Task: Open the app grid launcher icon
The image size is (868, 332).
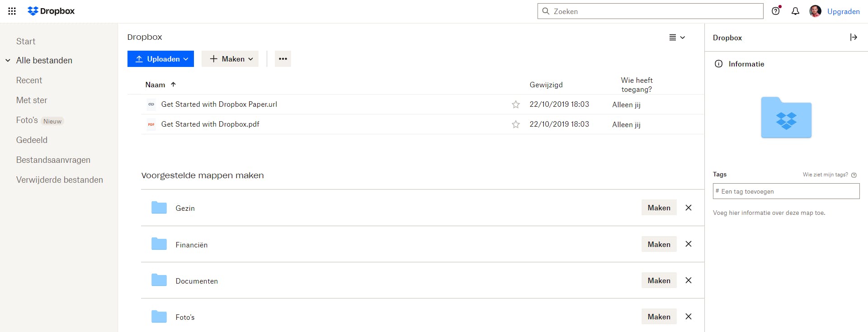Action: 12,11
